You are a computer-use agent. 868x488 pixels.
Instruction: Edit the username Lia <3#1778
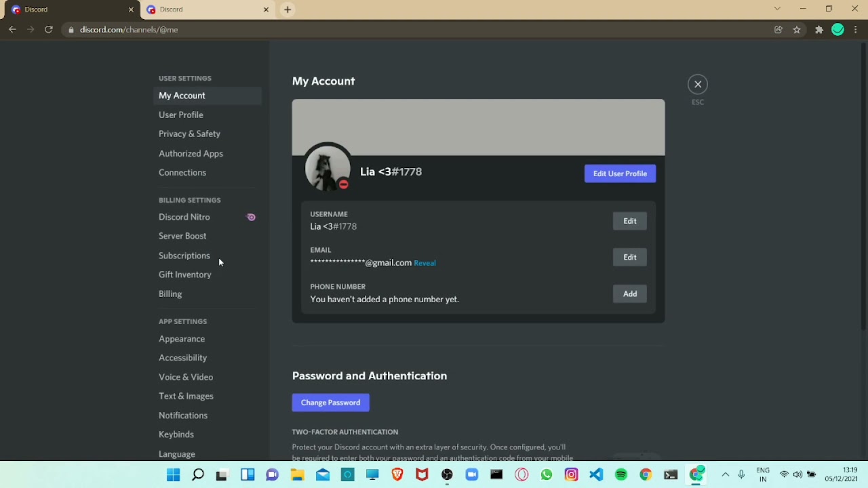point(630,221)
